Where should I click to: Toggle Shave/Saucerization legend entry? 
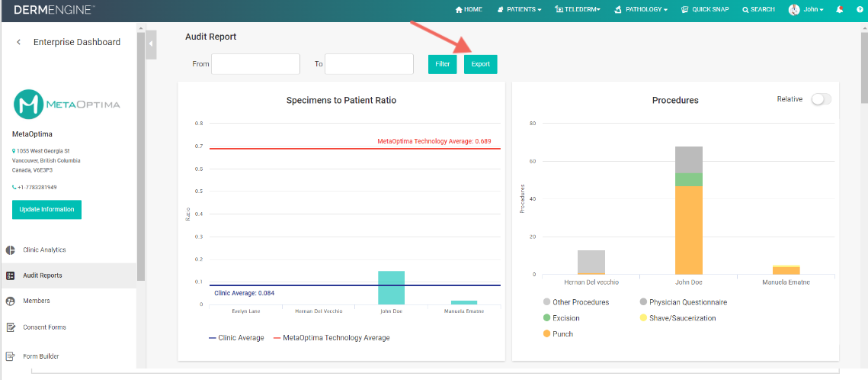point(677,318)
